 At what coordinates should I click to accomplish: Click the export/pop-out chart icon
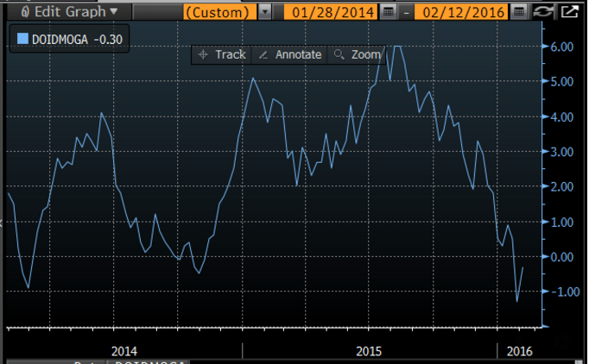tap(569, 12)
